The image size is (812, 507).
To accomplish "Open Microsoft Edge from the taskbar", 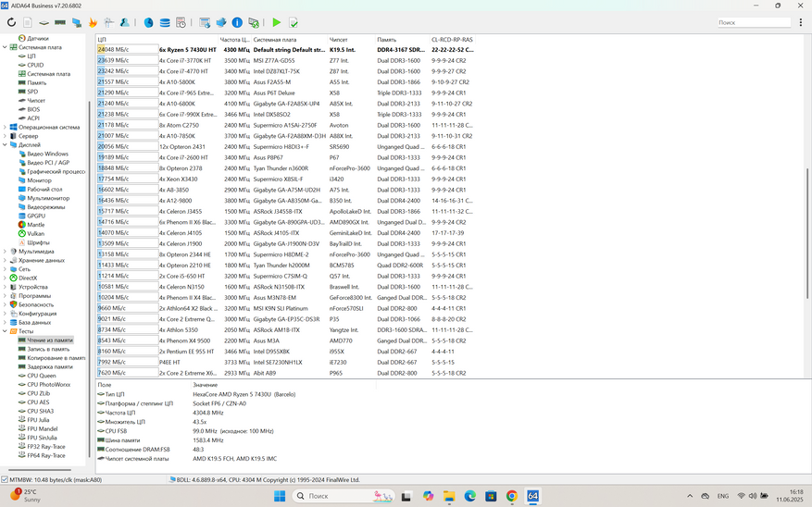I will (469, 496).
